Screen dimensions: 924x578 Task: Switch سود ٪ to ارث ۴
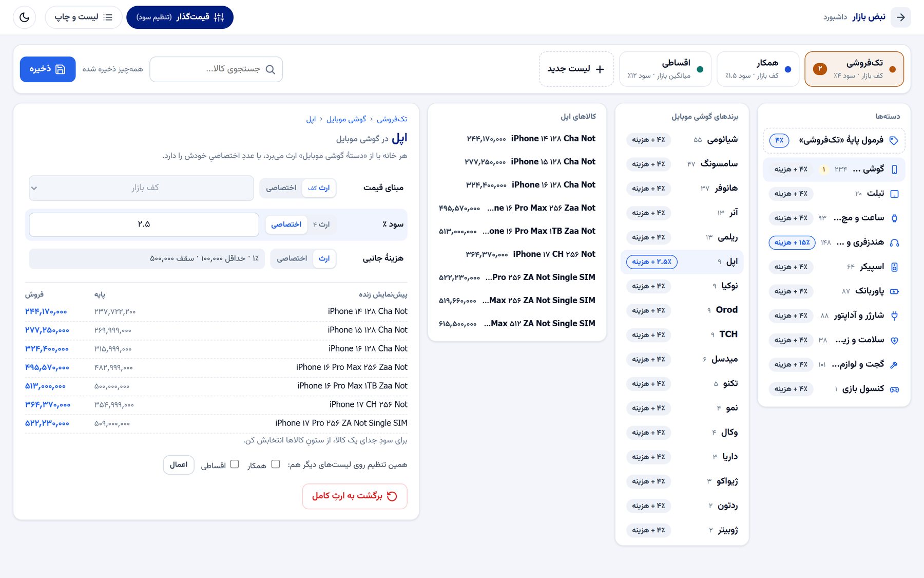321,225
